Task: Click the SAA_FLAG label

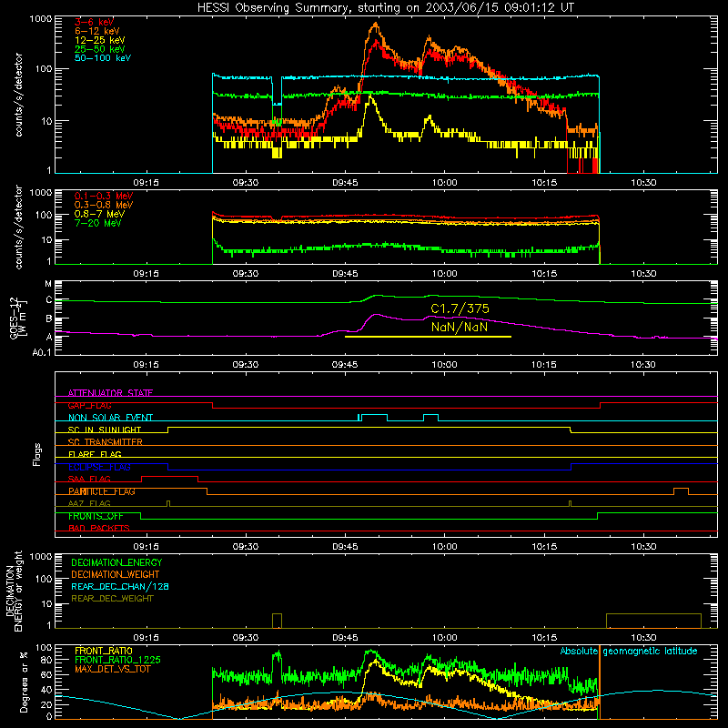Action: pyautogui.click(x=89, y=479)
